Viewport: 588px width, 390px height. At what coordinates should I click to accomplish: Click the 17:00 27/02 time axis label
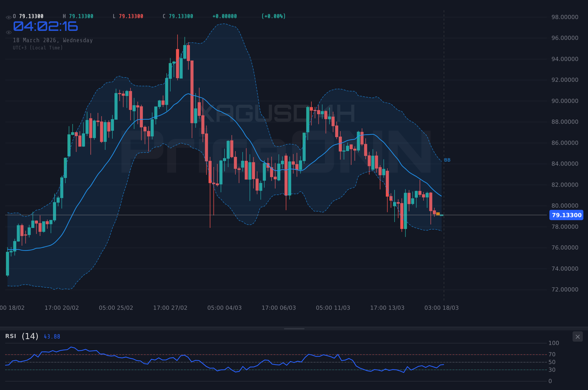[170, 308]
